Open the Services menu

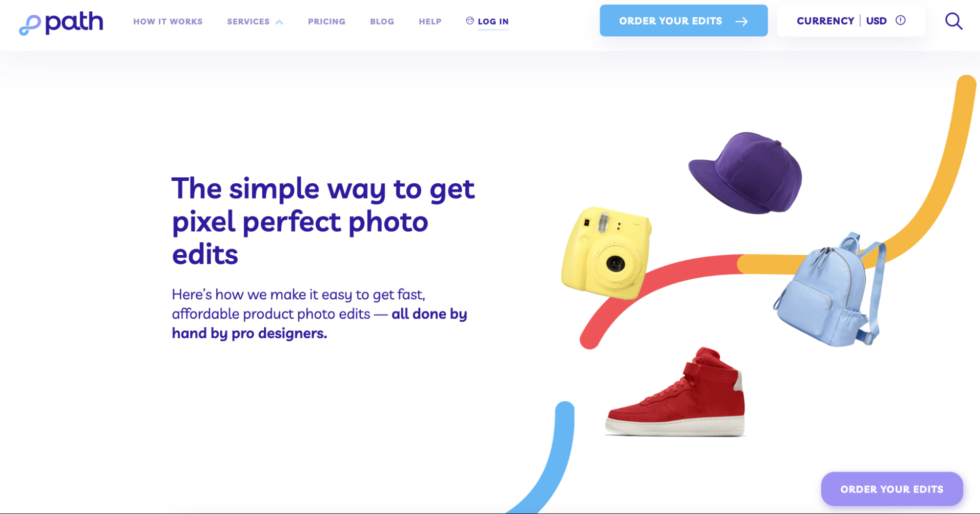249,22
